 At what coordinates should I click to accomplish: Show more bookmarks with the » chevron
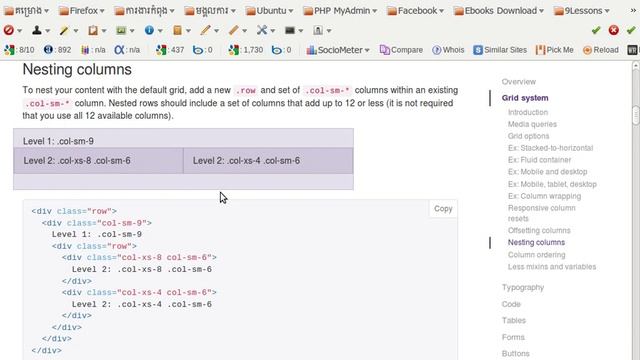click(x=633, y=11)
